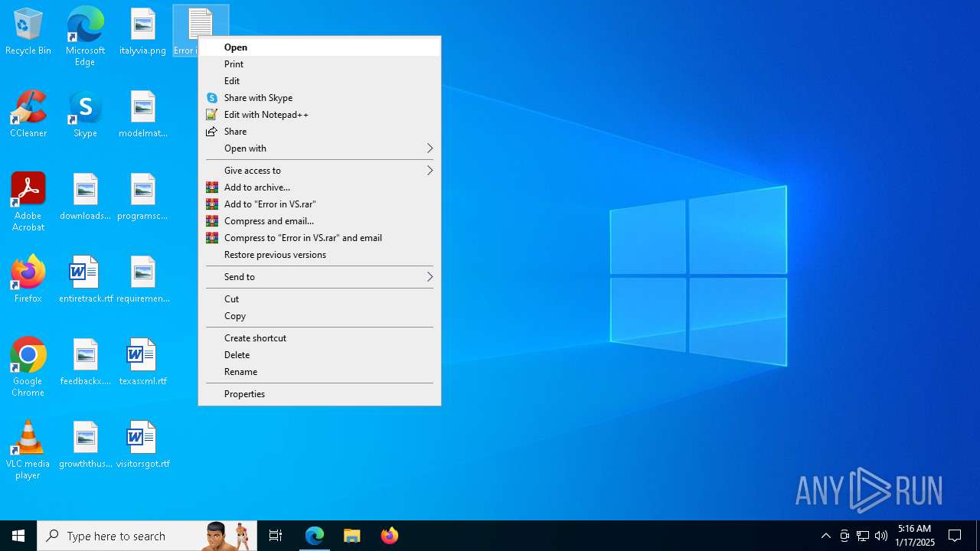Expand the Give access to submenu
The image size is (980, 551).
tap(319, 171)
